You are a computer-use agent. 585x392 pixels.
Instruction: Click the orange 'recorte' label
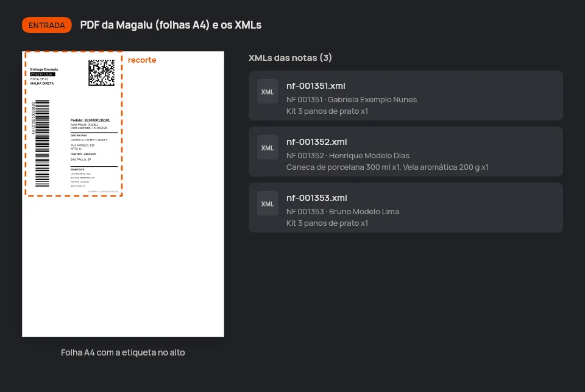pos(142,60)
